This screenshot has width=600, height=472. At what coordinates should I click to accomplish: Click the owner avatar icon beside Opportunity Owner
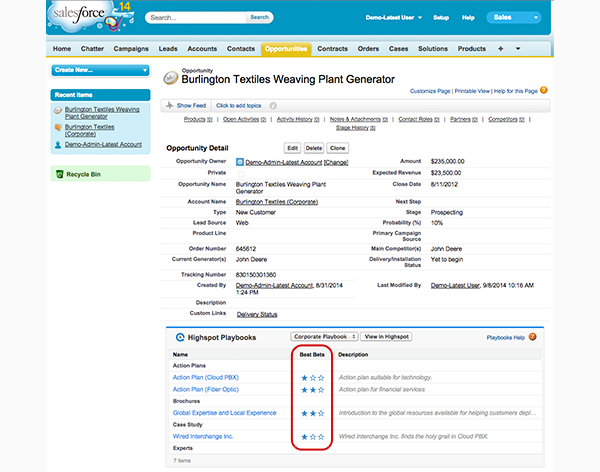pos(240,161)
